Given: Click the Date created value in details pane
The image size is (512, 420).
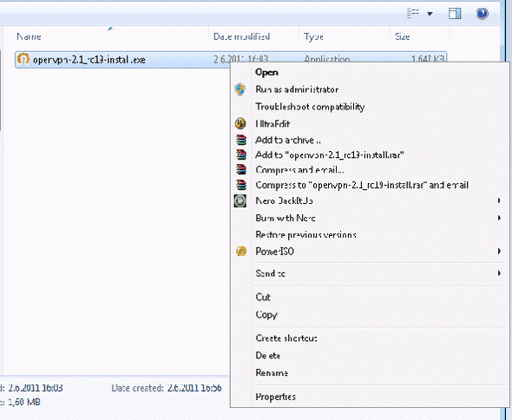Looking at the screenshot, I should pyautogui.click(x=194, y=388).
